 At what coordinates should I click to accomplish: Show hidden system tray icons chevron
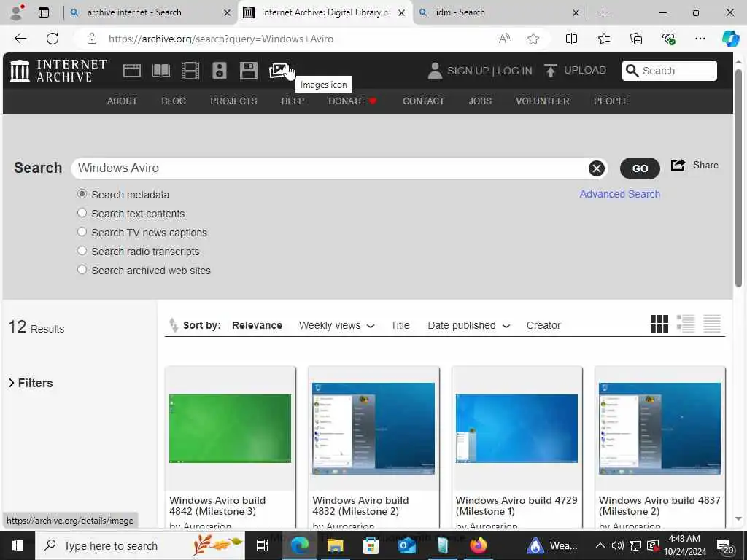point(600,545)
